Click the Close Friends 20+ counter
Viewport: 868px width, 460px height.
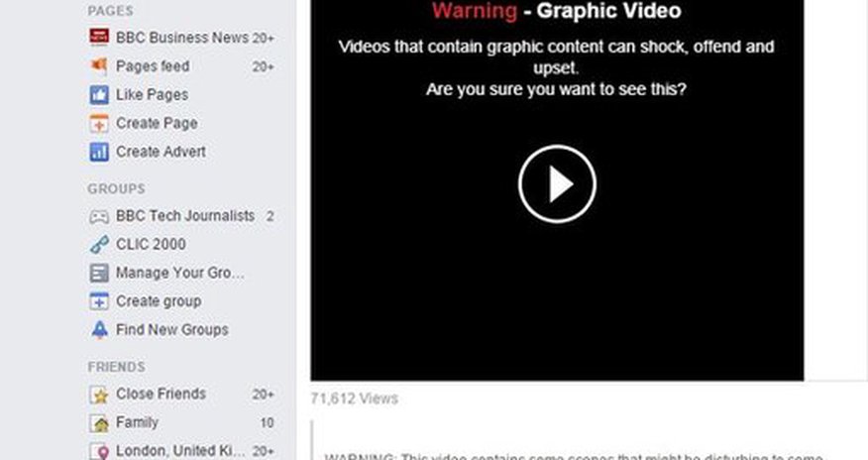coord(264,395)
